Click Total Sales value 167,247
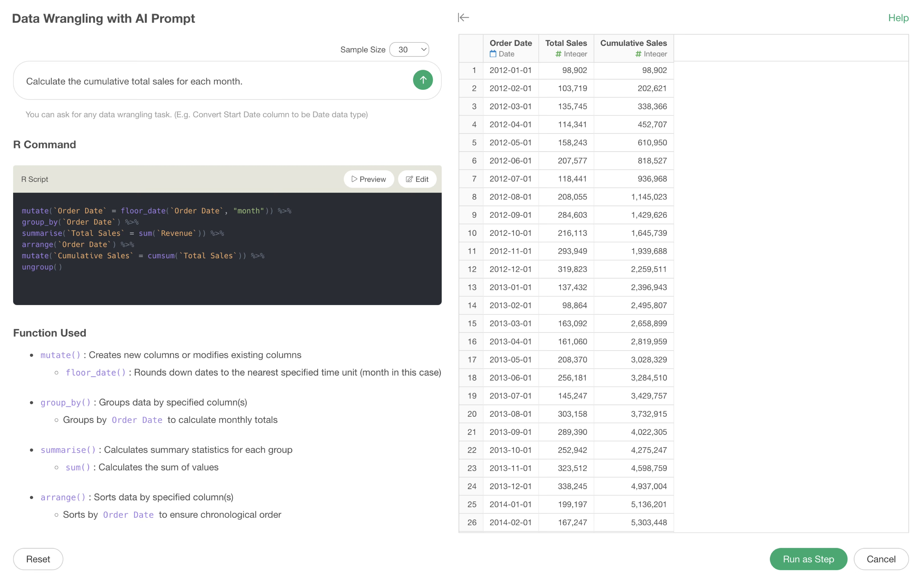Viewport: 924px width, 577px height. (566, 523)
